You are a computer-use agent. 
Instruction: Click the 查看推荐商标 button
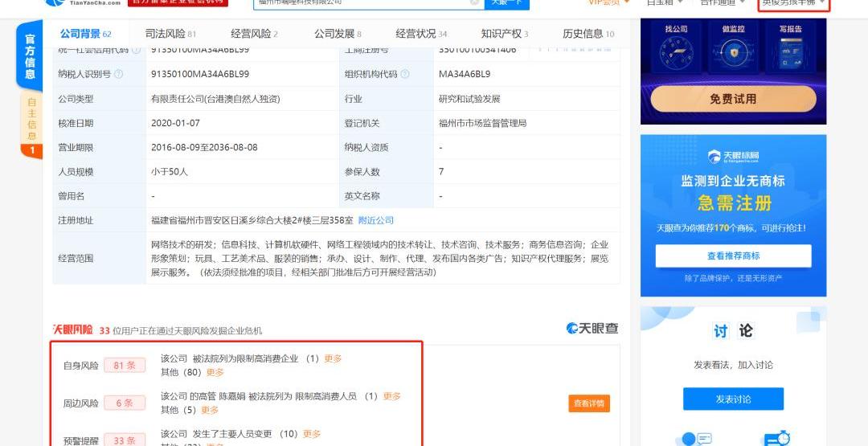733,256
